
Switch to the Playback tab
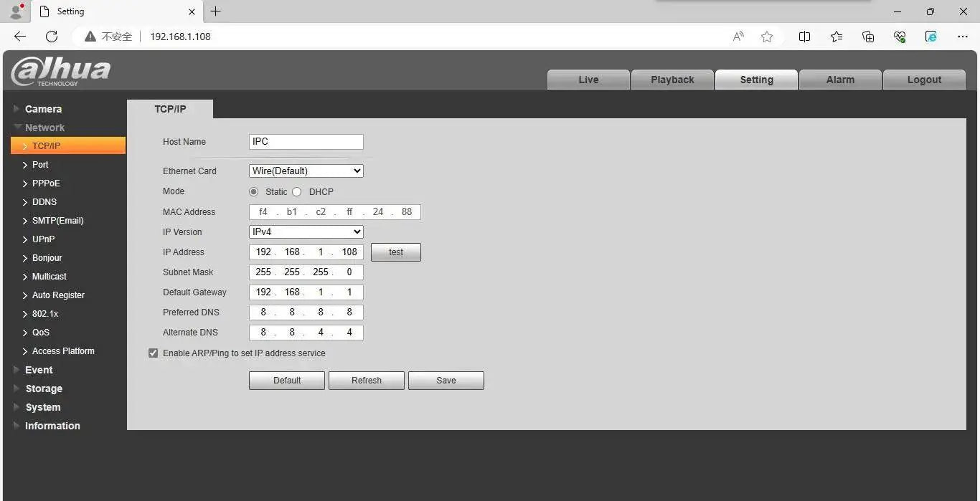(x=672, y=80)
